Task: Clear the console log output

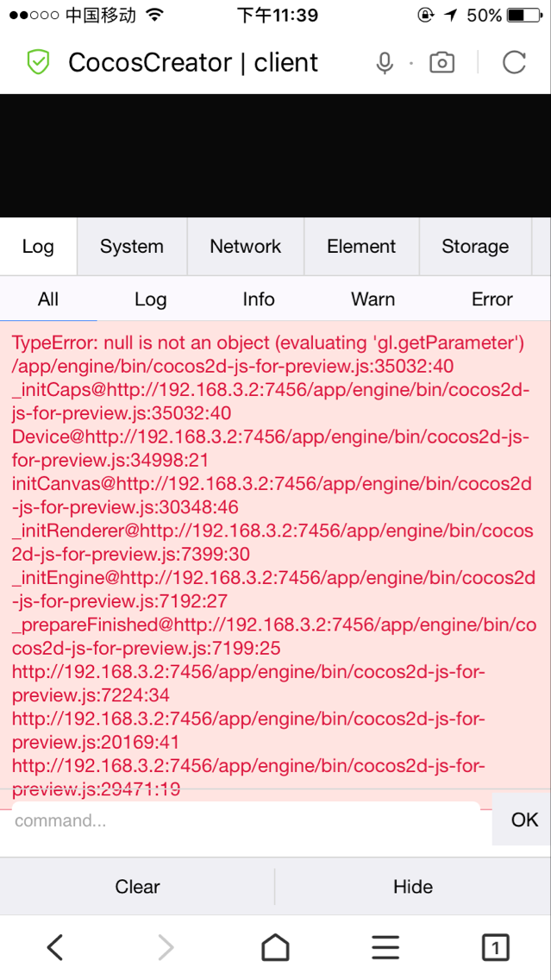Action: pyautogui.click(x=137, y=887)
